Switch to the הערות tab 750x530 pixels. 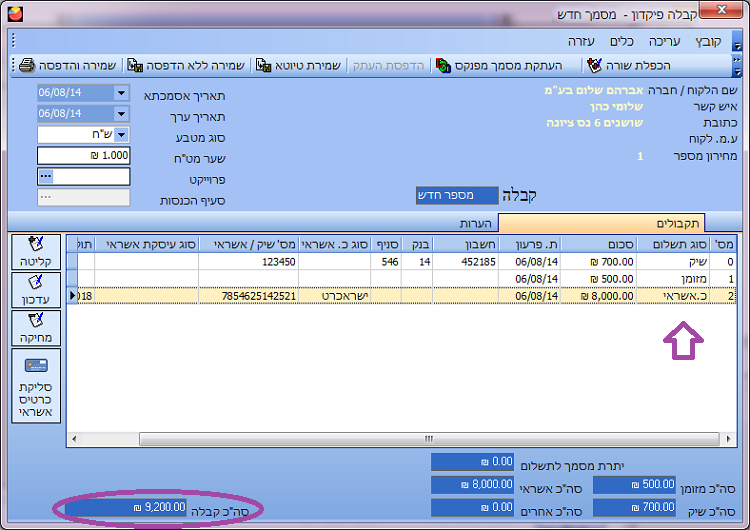pos(478,223)
